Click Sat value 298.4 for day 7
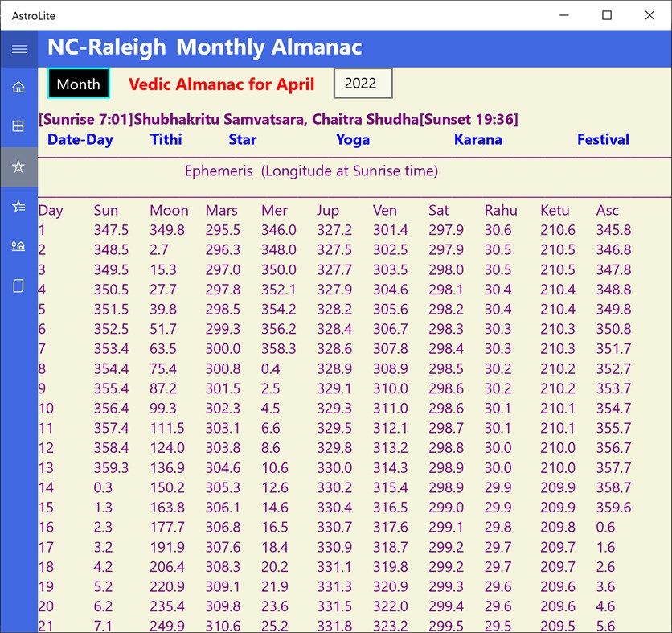 (445, 348)
